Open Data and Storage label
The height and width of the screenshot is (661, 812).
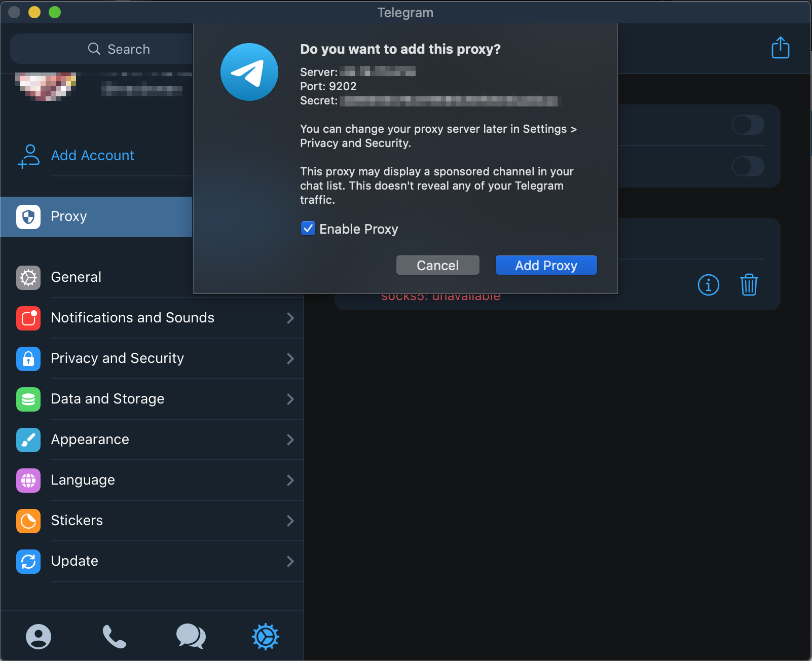click(x=108, y=398)
